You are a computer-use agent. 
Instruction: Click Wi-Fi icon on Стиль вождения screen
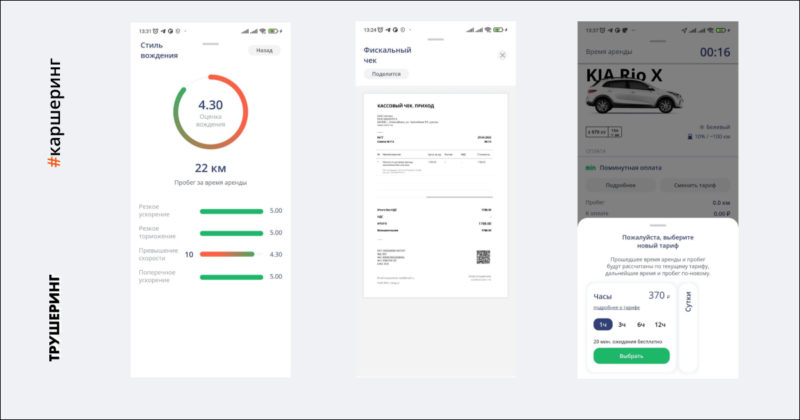[263, 31]
